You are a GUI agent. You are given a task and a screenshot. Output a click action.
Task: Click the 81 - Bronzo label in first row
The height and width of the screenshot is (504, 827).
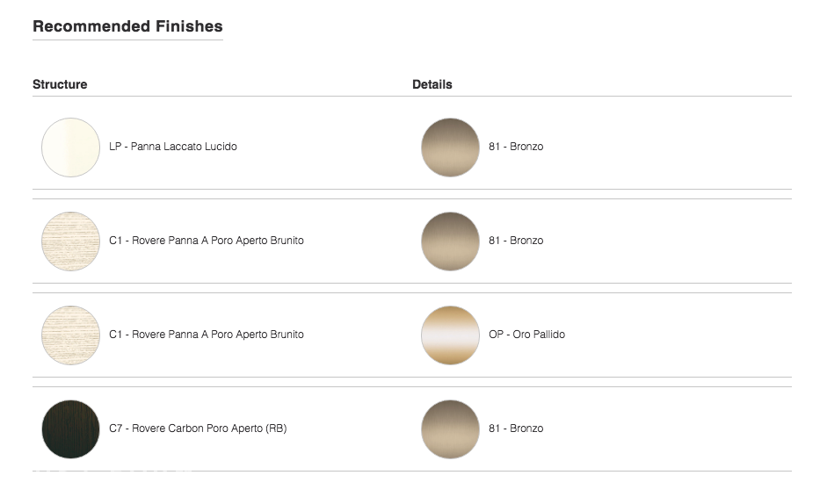click(x=516, y=147)
